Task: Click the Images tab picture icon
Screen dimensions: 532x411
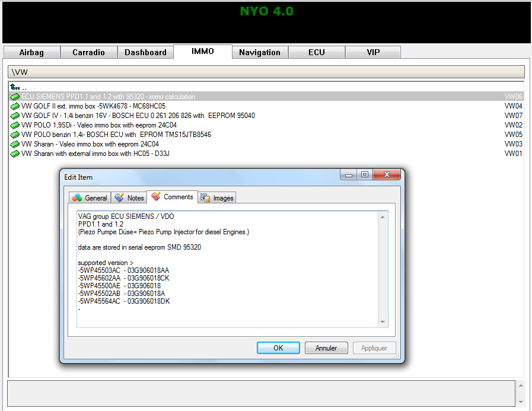Action: point(205,197)
